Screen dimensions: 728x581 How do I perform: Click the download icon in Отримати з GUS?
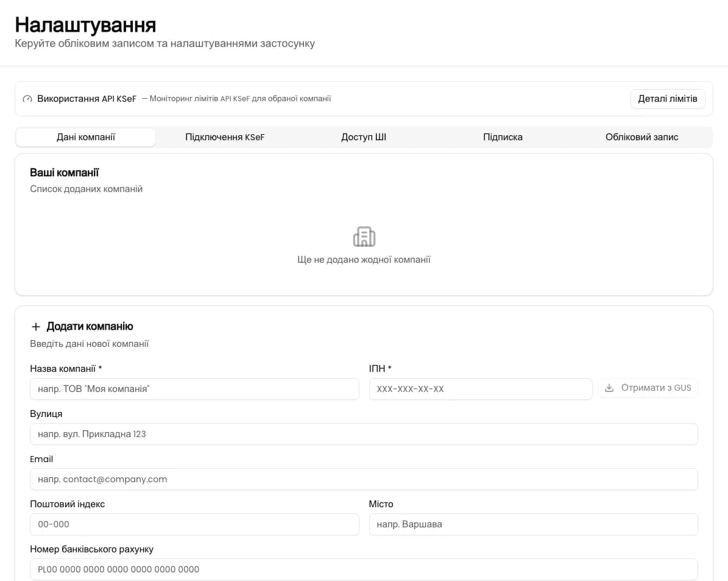[609, 388]
